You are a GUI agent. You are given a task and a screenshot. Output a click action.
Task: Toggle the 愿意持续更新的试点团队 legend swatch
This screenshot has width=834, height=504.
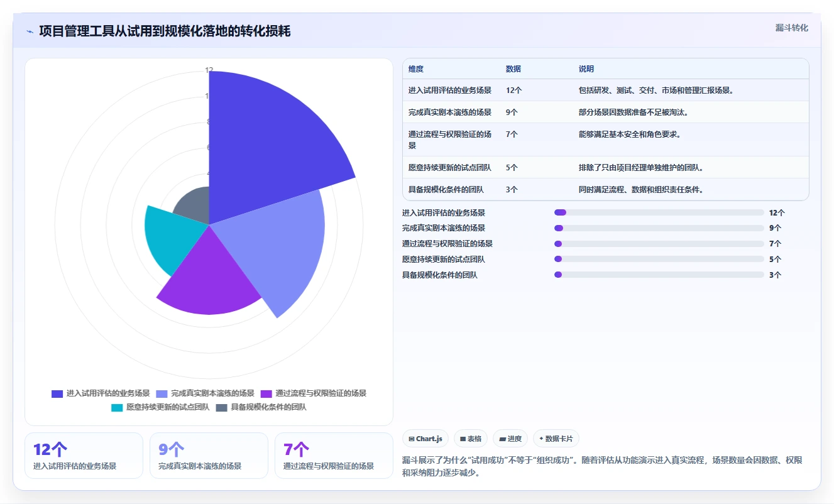pyautogui.click(x=117, y=407)
